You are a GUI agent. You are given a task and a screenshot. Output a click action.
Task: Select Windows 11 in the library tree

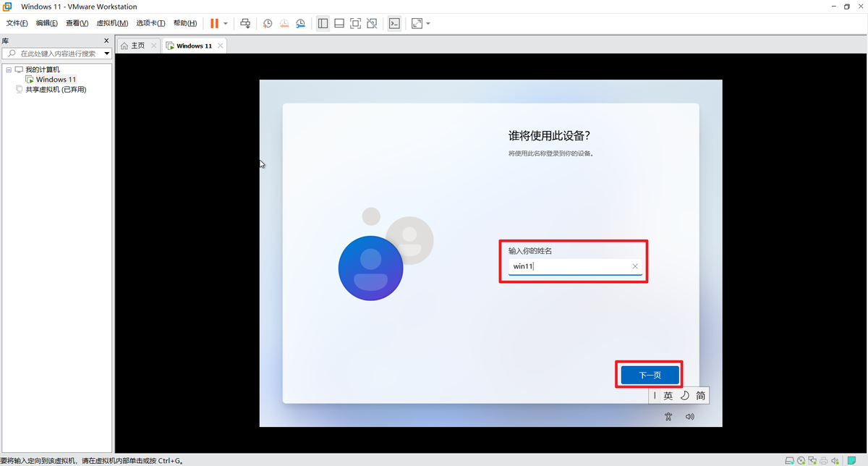tap(56, 80)
